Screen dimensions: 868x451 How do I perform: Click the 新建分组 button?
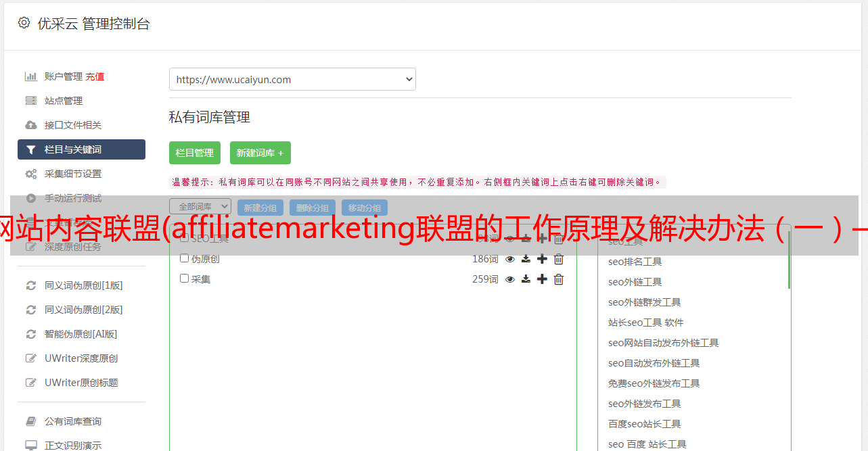[x=260, y=208]
